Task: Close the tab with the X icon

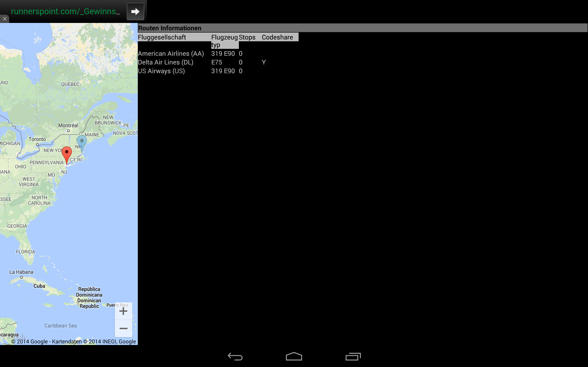Action: pyautogui.click(x=5, y=19)
